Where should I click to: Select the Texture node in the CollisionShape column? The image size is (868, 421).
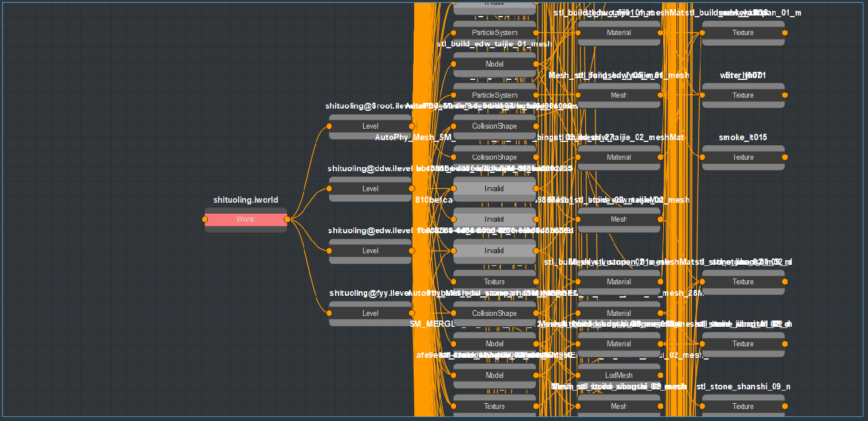point(494,282)
